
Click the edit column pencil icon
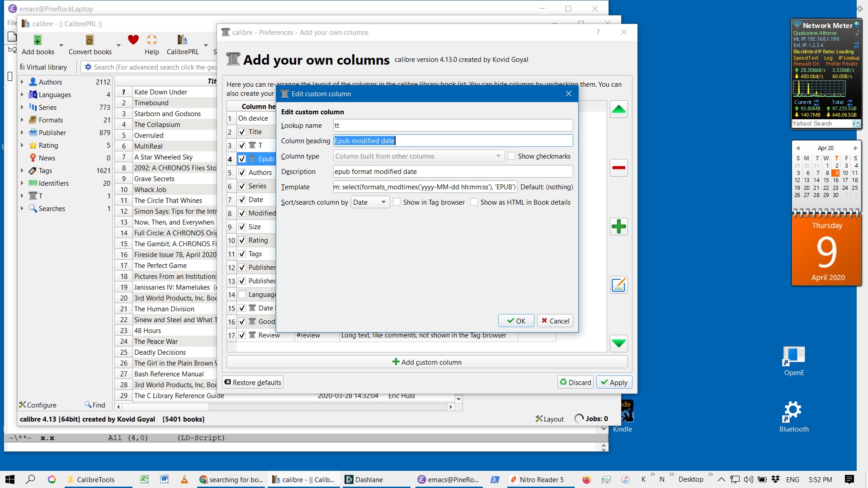(x=618, y=285)
